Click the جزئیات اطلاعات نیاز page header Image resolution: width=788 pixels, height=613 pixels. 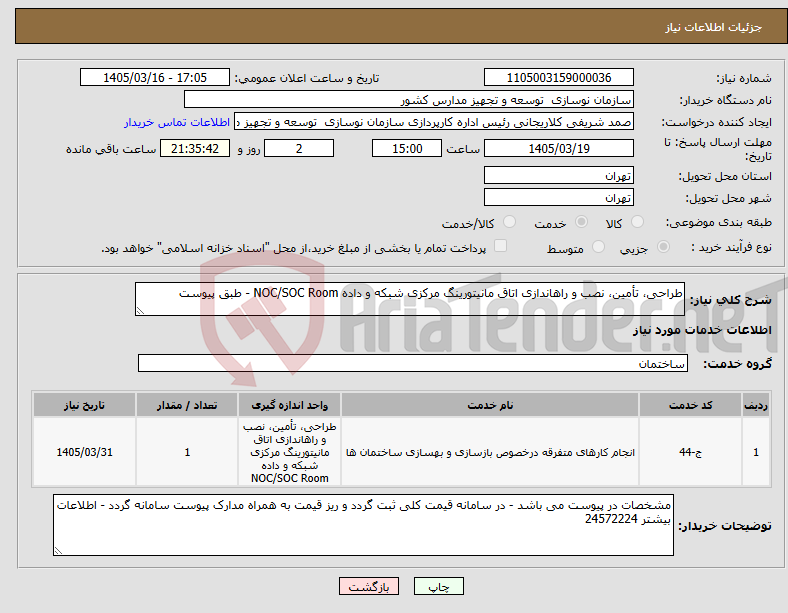pyautogui.click(x=714, y=27)
